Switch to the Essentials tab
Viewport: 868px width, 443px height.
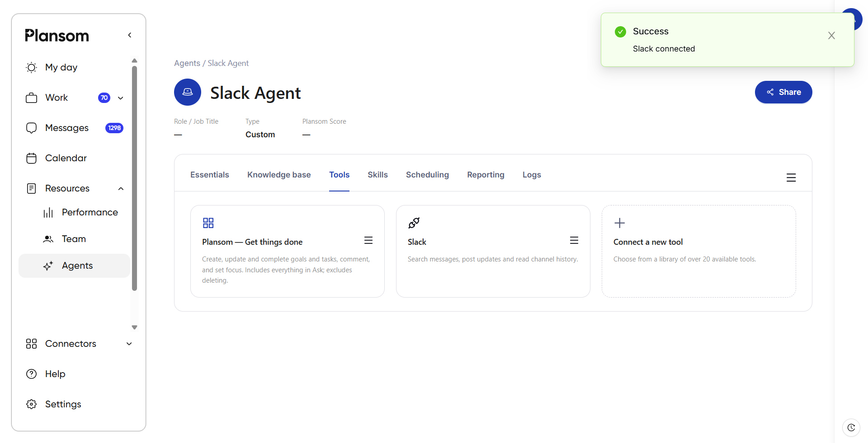point(210,175)
